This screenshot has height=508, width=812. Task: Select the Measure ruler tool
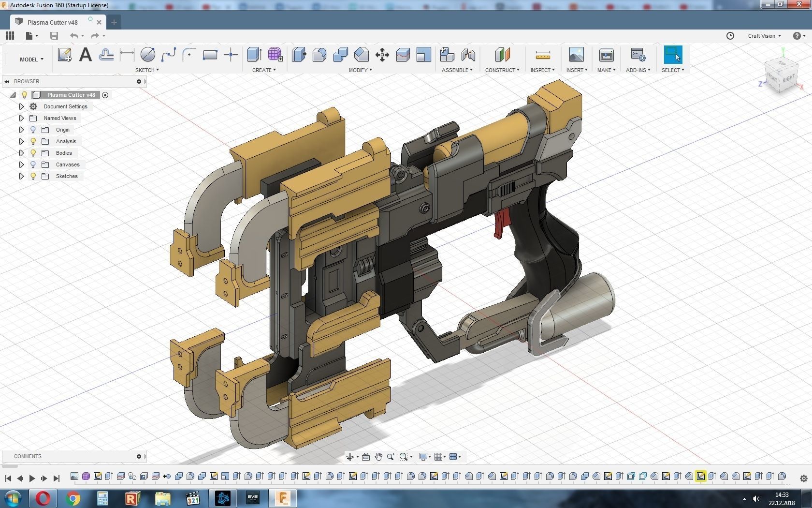pyautogui.click(x=543, y=55)
